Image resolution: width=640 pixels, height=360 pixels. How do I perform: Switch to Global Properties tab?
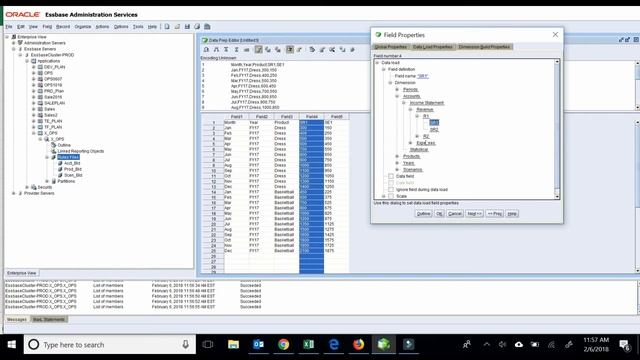point(391,47)
